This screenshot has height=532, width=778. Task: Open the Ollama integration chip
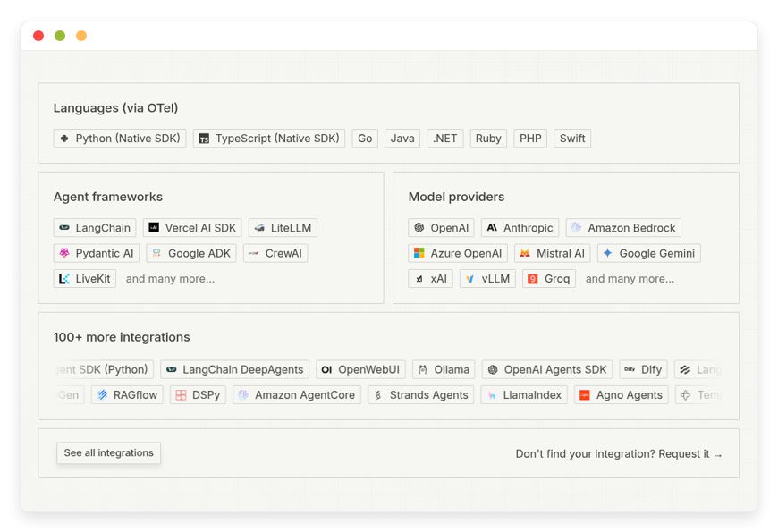pyautogui.click(x=444, y=370)
